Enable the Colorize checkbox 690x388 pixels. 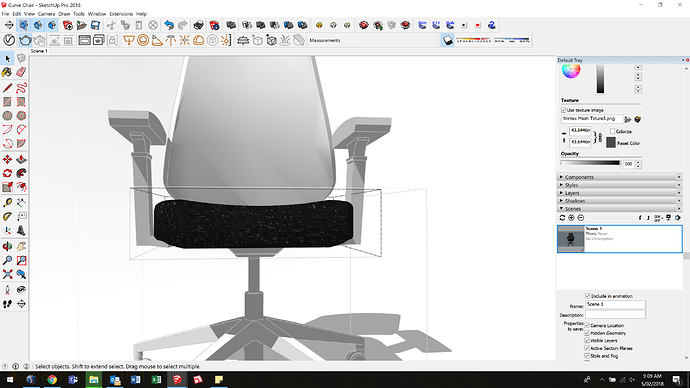(x=612, y=131)
